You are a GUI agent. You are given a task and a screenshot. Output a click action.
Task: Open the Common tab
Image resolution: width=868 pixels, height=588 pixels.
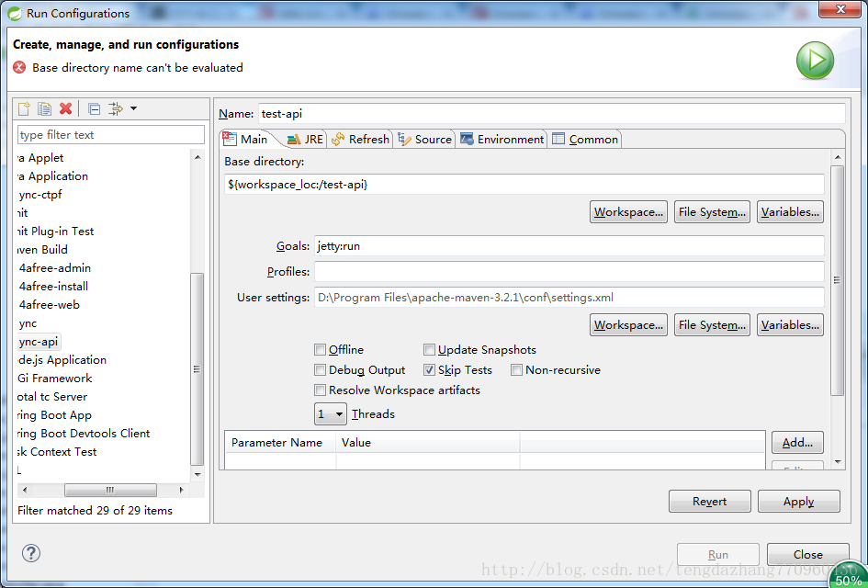point(585,139)
